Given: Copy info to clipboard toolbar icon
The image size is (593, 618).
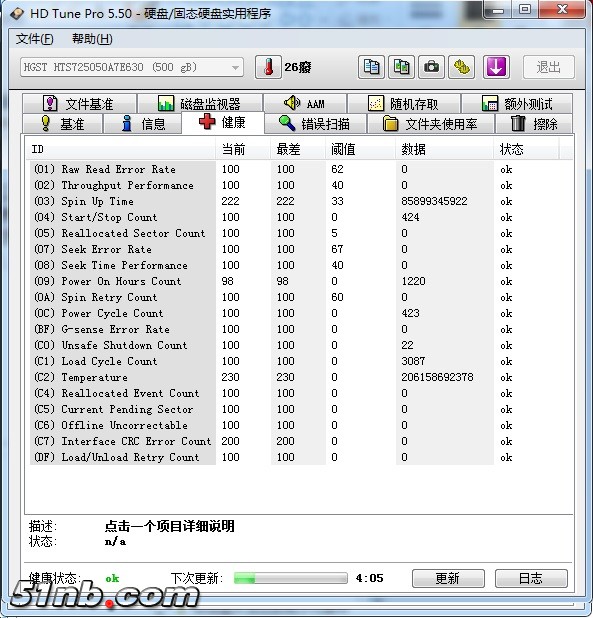Looking at the screenshot, I should [x=371, y=67].
